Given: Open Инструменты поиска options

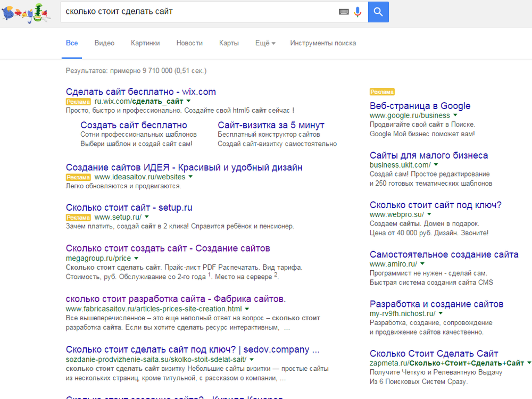Looking at the screenshot, I should click(323, 43).
